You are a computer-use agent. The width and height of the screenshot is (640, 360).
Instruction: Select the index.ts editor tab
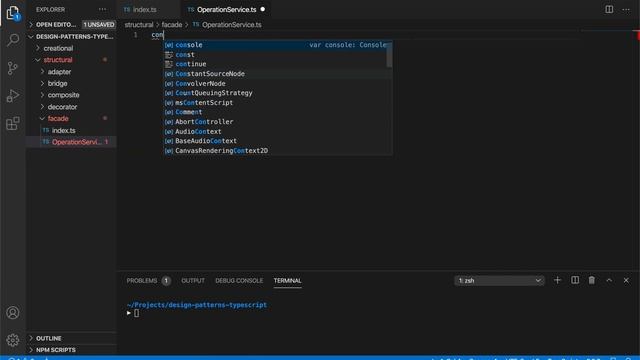[x=149, y=9]
